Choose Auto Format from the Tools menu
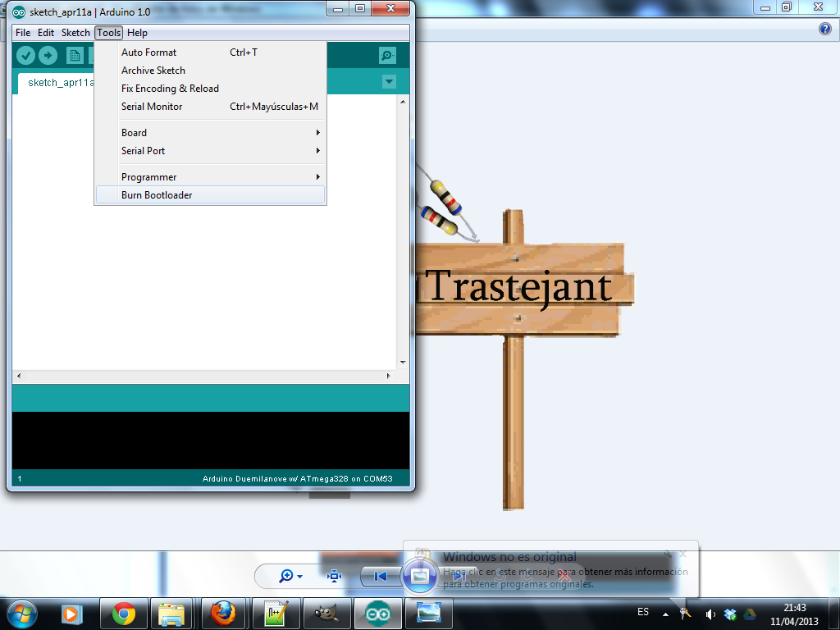840x630 pixels. [x=210, y=52]
